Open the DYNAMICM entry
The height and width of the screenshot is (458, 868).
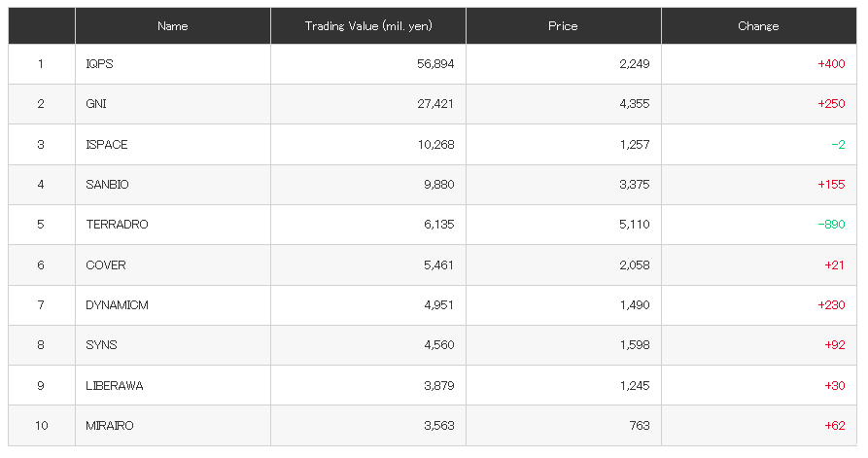tap(117, 305)
